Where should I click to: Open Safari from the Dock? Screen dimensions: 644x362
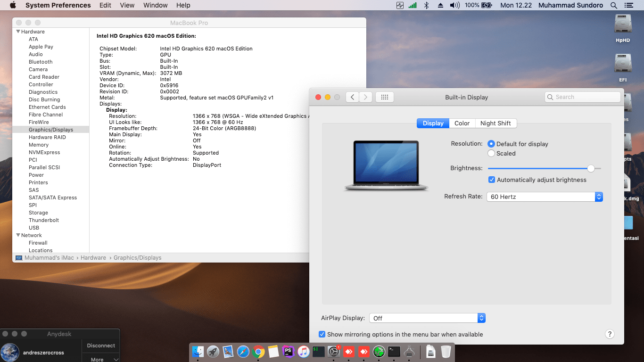(243, 351)
